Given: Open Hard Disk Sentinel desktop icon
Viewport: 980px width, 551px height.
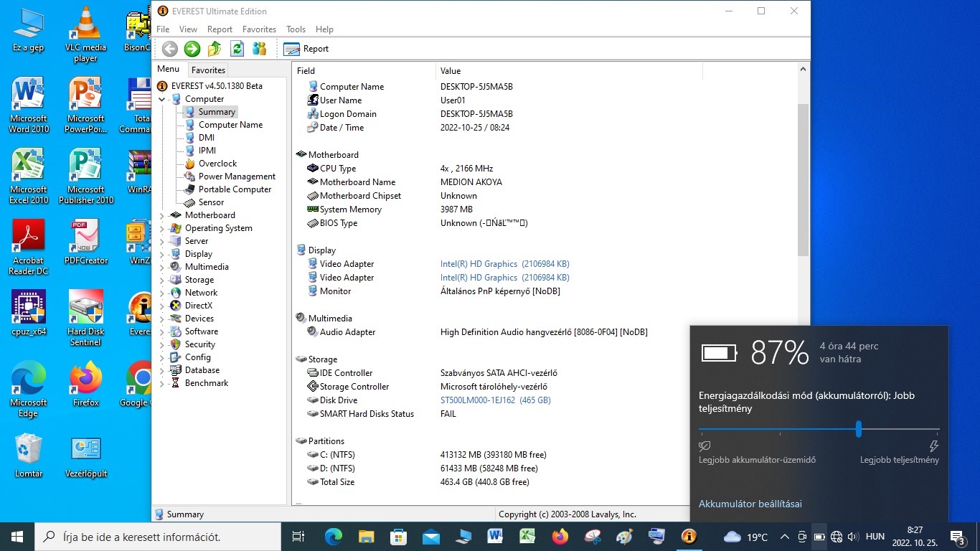Looking at the screenshot, I should point(85,319).
